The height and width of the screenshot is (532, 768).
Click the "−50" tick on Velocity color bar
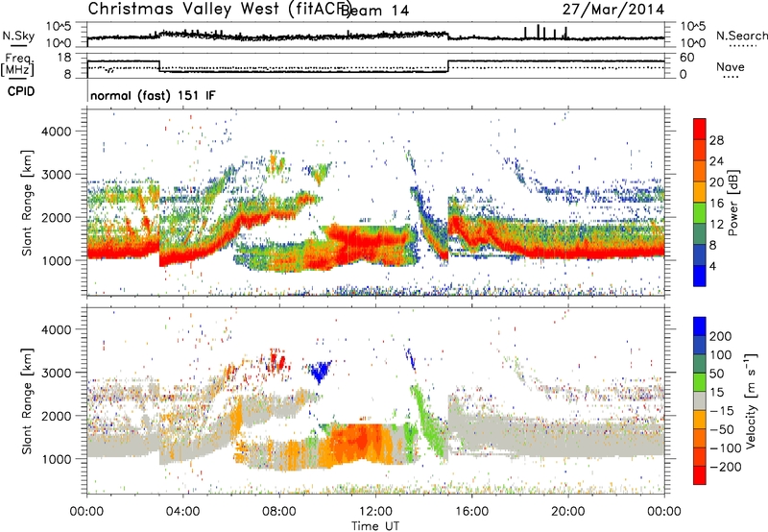tap(722, 429)
